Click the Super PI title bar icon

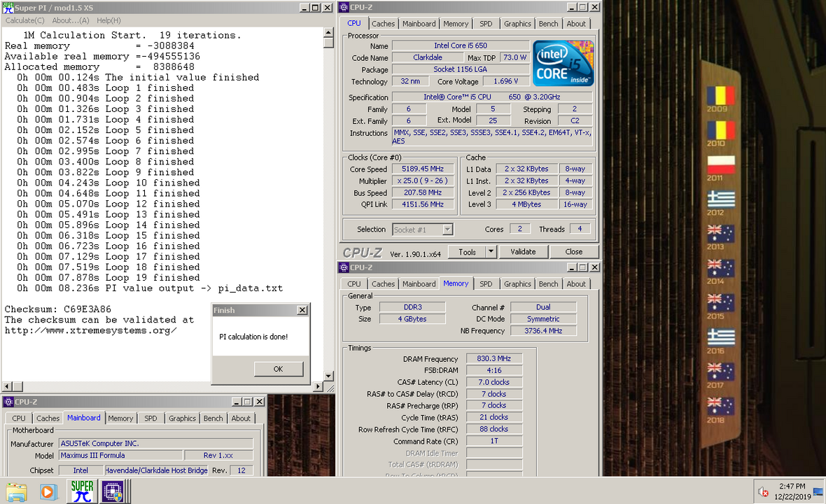coord(8,8)
